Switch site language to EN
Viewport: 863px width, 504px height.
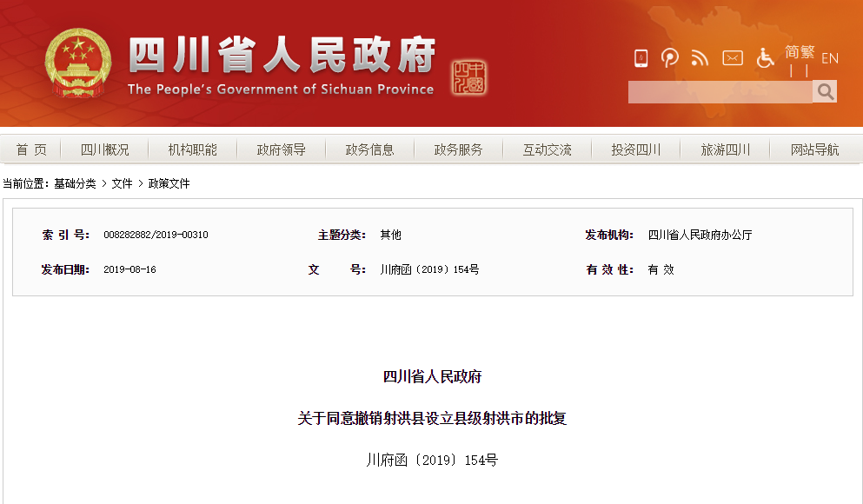pyautogui.click(x=830, y=58)
